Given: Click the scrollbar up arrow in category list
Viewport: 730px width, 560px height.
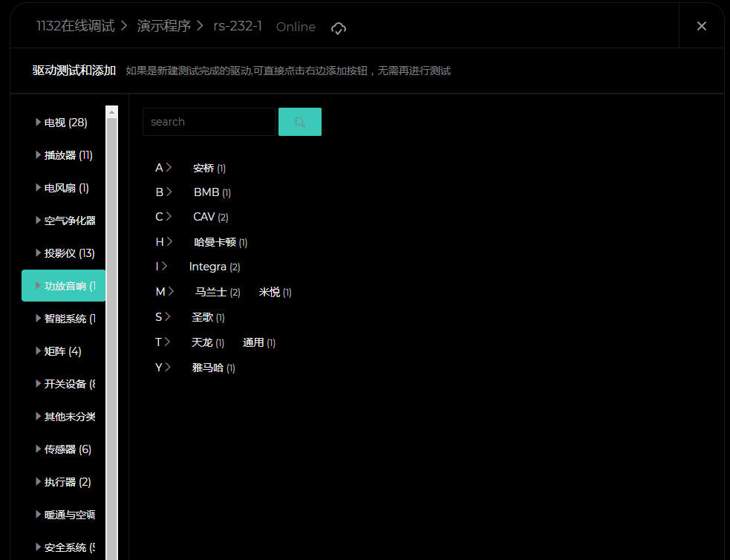Looking at the screenshot, I should point(111,111).
